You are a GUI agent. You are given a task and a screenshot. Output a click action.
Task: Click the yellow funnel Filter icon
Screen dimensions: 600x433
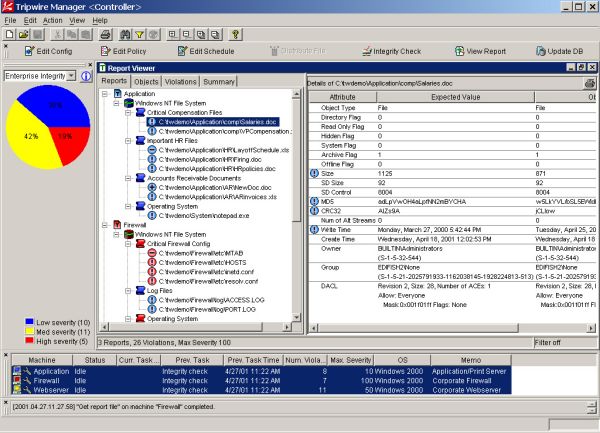(x=139, y=35)
